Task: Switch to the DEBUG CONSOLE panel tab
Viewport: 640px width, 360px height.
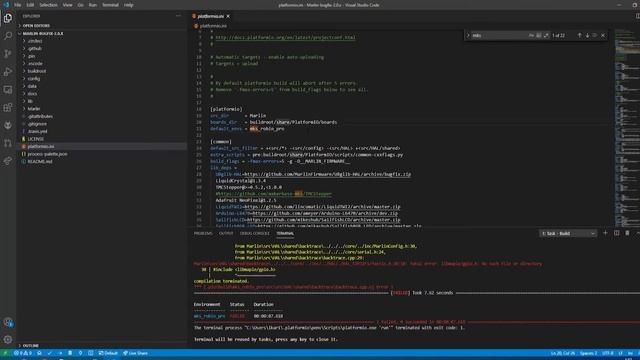Action: coord(255,233)
